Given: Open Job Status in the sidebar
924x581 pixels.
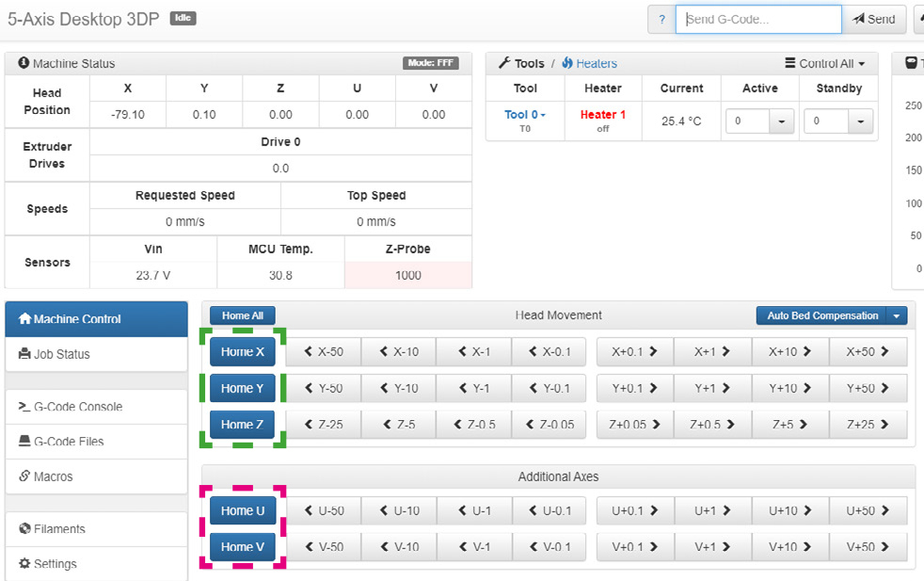Looking at the screenshot, I should pyautogui.click(x=96, y=355).
